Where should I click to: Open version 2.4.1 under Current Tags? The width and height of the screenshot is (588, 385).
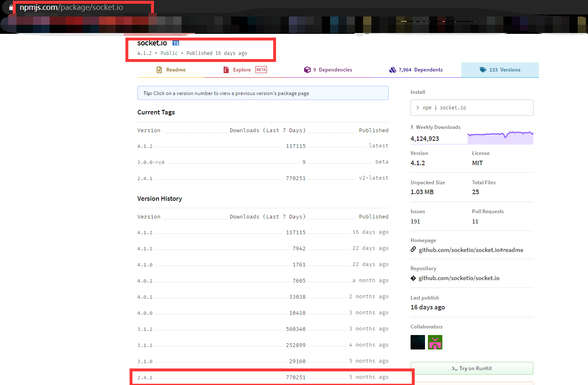(x=145, y=178)
